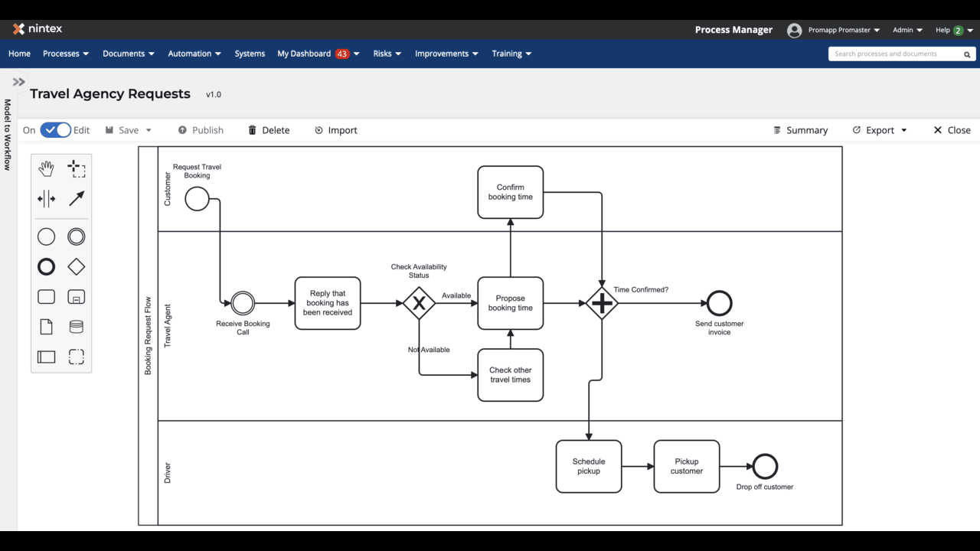980x551 pixels.
Task: Open the Admin dropdown
Action: pyautogui.click(x=907, y=30)
